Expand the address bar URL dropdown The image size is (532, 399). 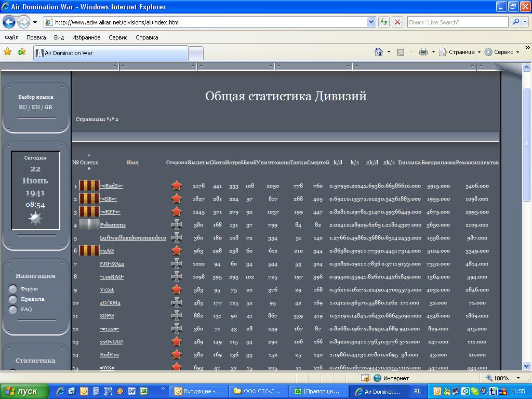coord(371,22)
